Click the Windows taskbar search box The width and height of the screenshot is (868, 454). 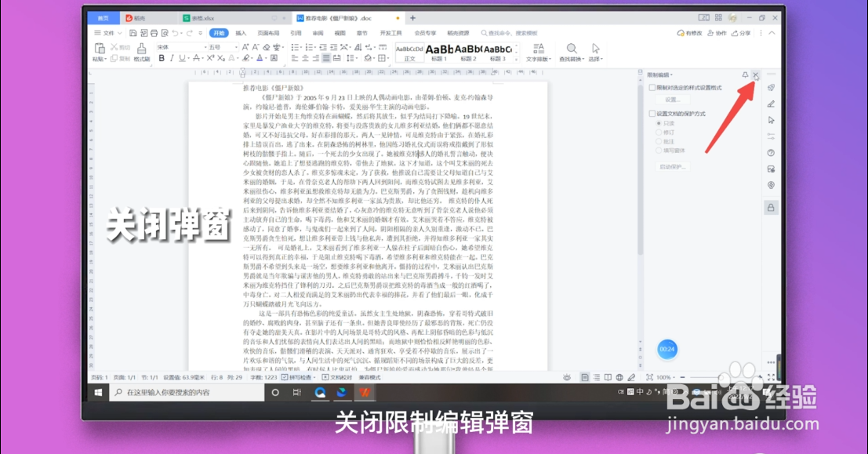(187, 392)
